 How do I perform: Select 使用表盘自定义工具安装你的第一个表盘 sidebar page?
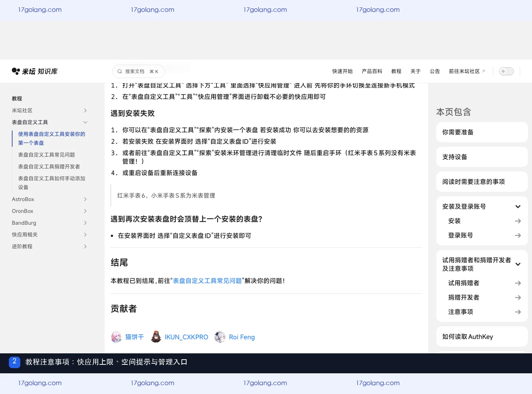pyautogui.click(x=52, y=139)
